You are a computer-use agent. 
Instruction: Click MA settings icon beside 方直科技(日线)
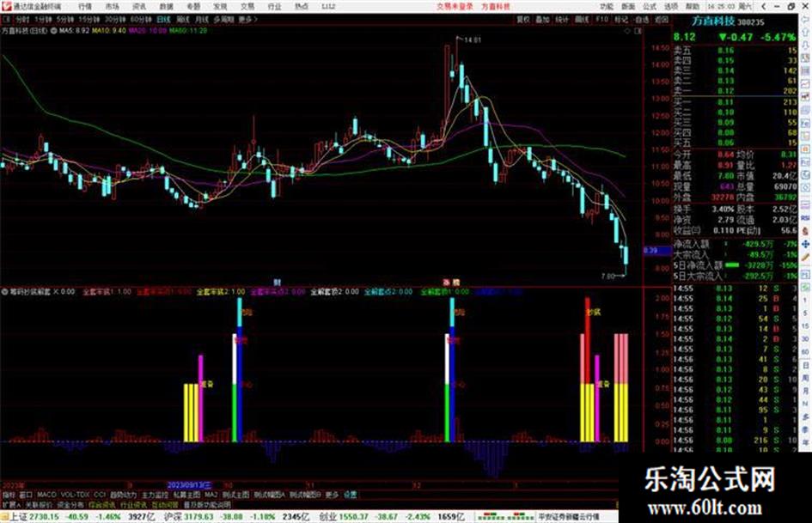click(52, 31)
